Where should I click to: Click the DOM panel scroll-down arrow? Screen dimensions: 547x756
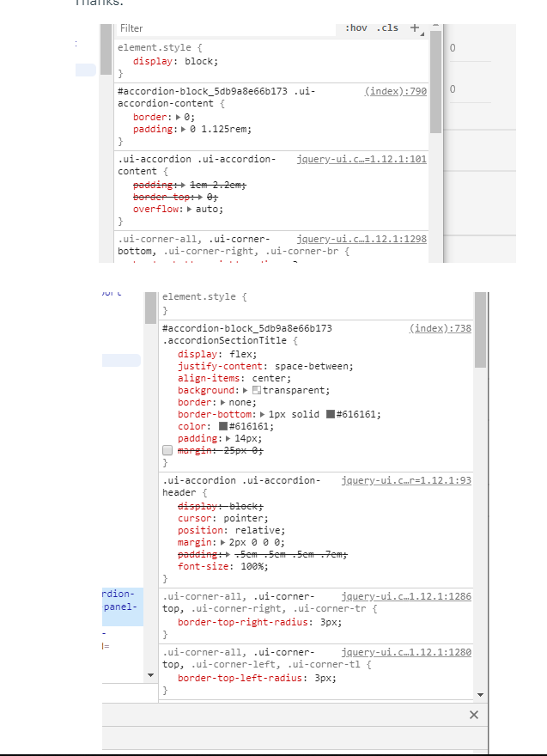tap(151, 676)
